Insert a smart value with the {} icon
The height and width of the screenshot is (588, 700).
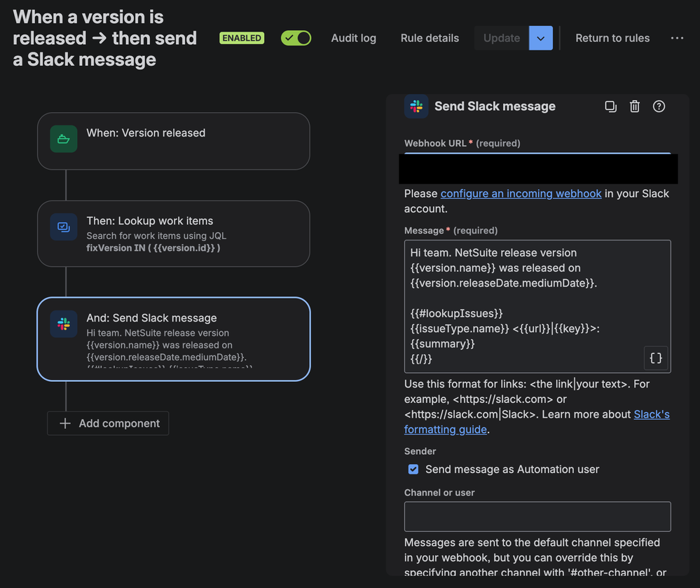pyautogui.click(x=656, y=358)
